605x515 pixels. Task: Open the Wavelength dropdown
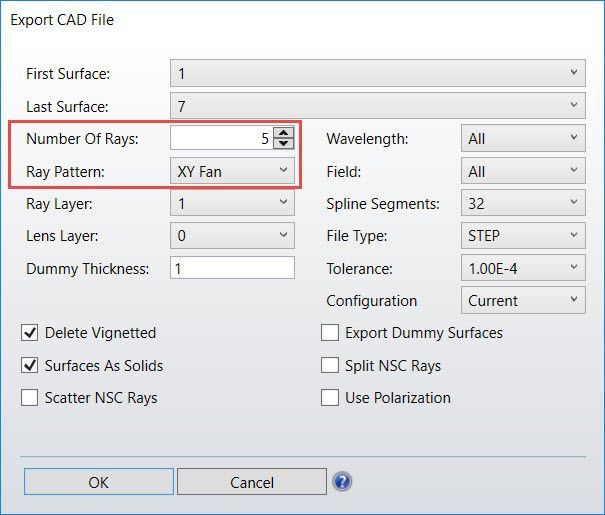click(523, 138)
